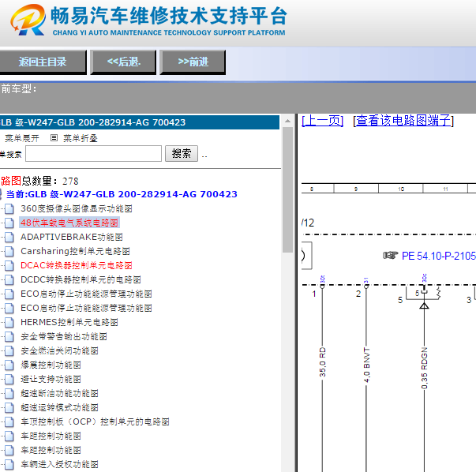Click document icon beside 车顶控制板（OCP）
The width and height of the screenshot is (476, 472).
(9, 422)
